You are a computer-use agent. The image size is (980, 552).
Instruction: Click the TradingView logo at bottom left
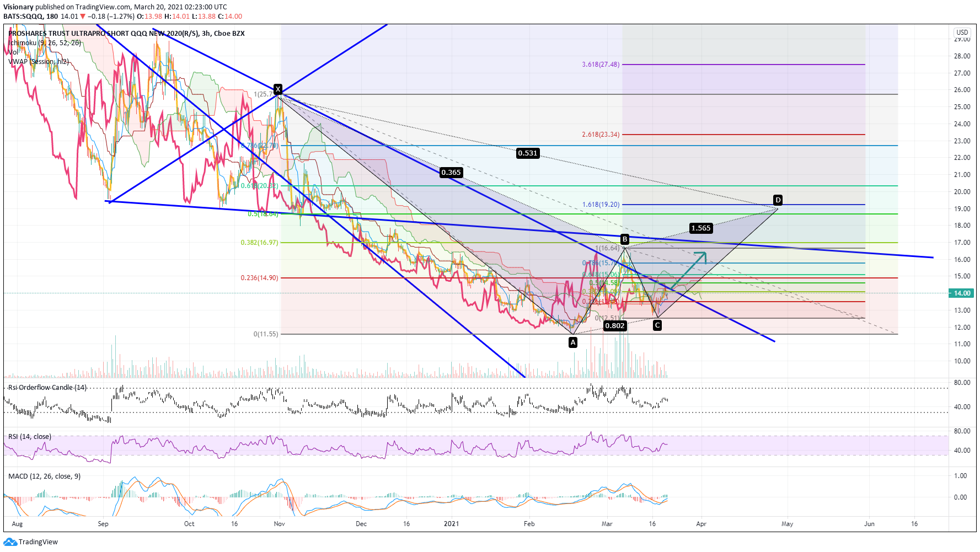pyautogui.click(x=31, y=542)
